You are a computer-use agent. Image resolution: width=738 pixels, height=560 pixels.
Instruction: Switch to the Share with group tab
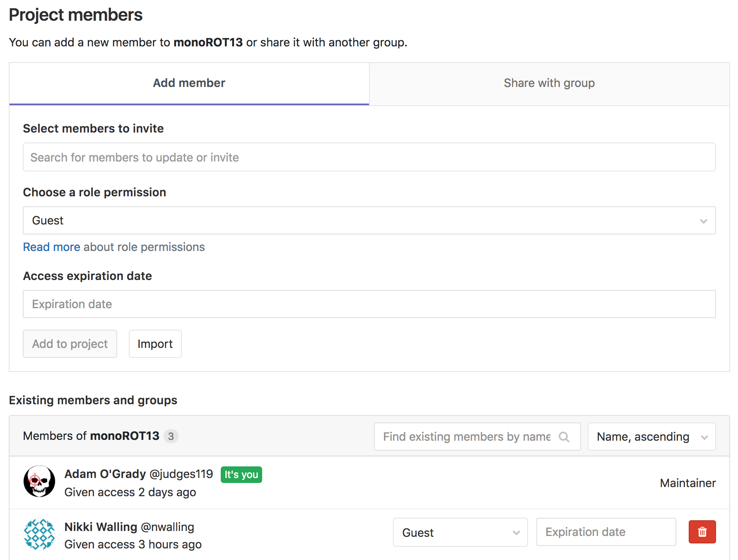(549, 83)
